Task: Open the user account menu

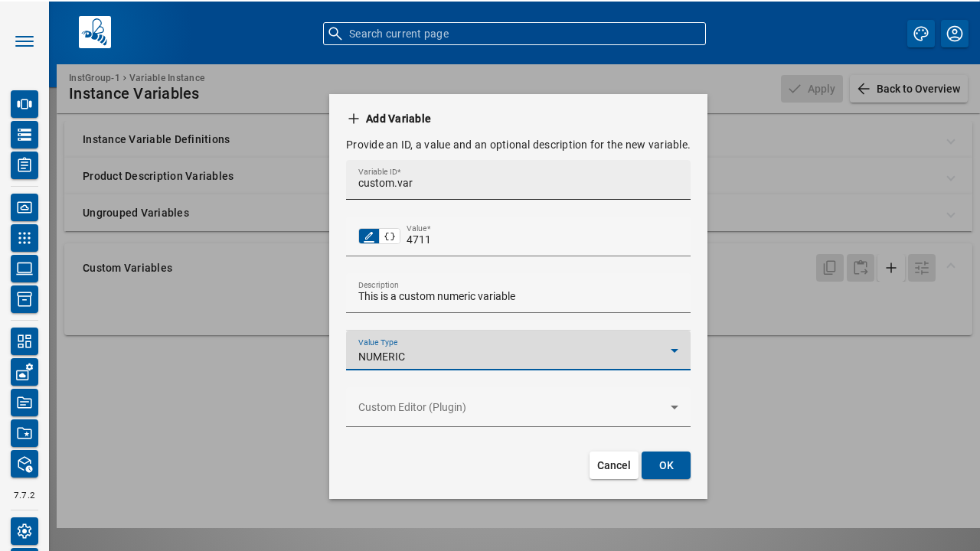Action: coord(955,34)
